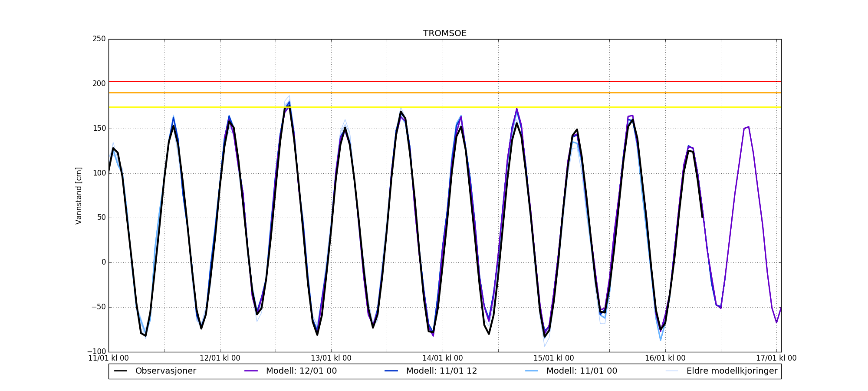Click the Vannstand [cm] axis label
Screen dimensions: 868x391
point(79,195)
